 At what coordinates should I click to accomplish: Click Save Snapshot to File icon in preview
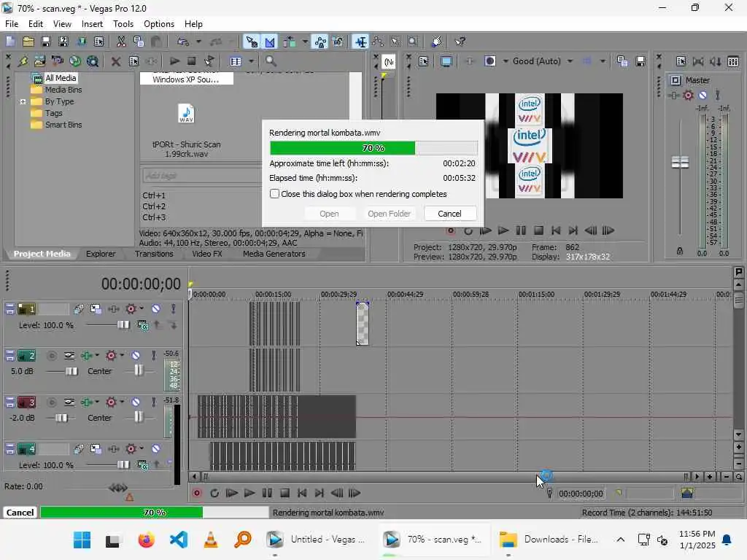(x=640, y=61)
